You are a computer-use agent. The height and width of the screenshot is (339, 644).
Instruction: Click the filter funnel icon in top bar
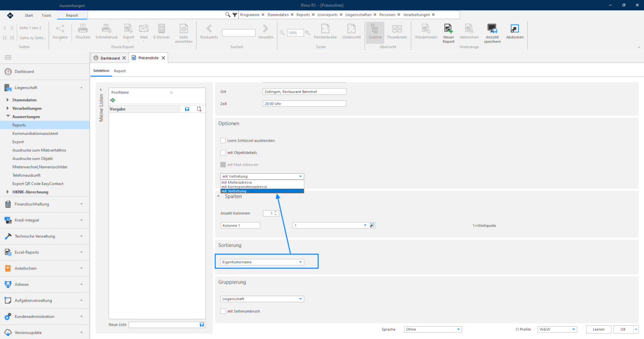[x=235, y=15]
